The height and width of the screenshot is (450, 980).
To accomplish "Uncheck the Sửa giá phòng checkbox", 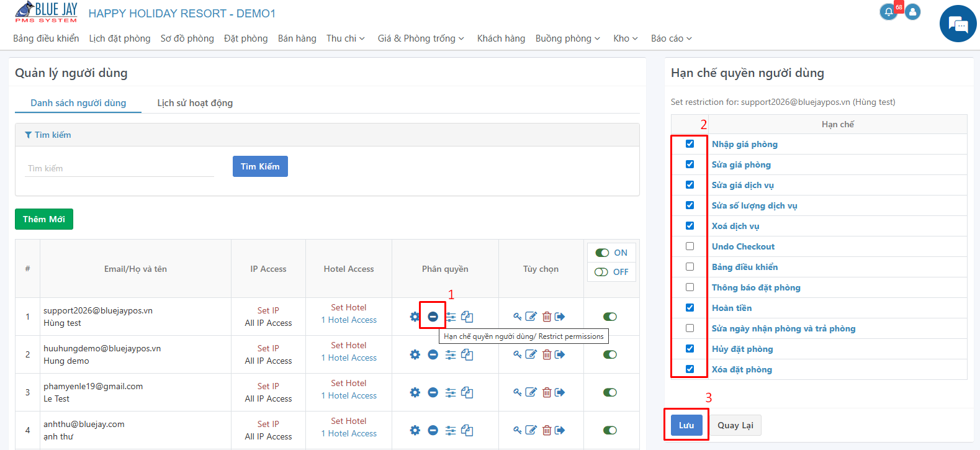I will pyautogui.click(x=690, y=164).
